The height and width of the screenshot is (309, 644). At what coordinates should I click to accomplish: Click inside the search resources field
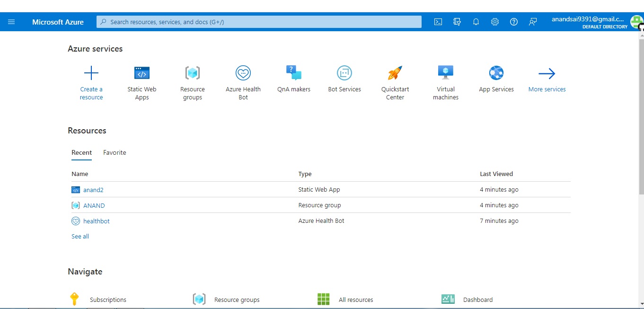259,21
